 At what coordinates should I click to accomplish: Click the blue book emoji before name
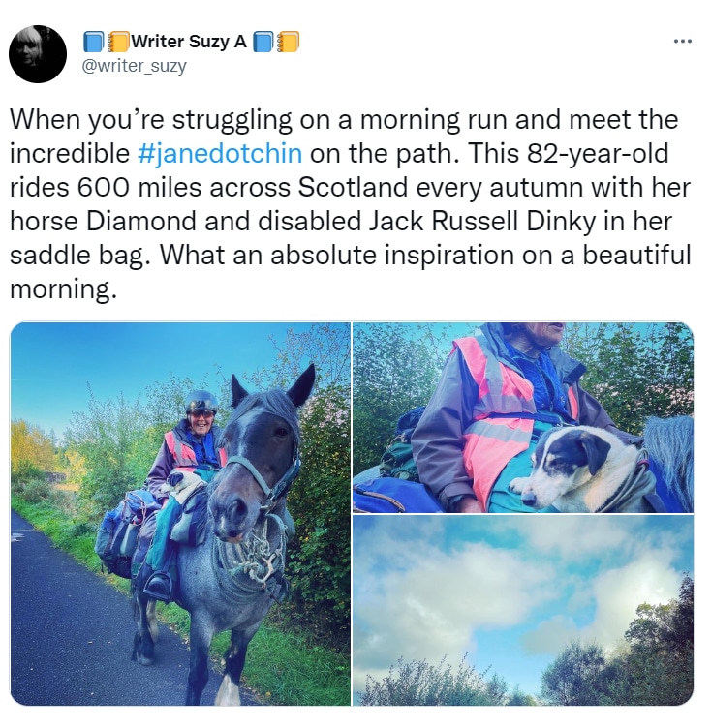94,42
